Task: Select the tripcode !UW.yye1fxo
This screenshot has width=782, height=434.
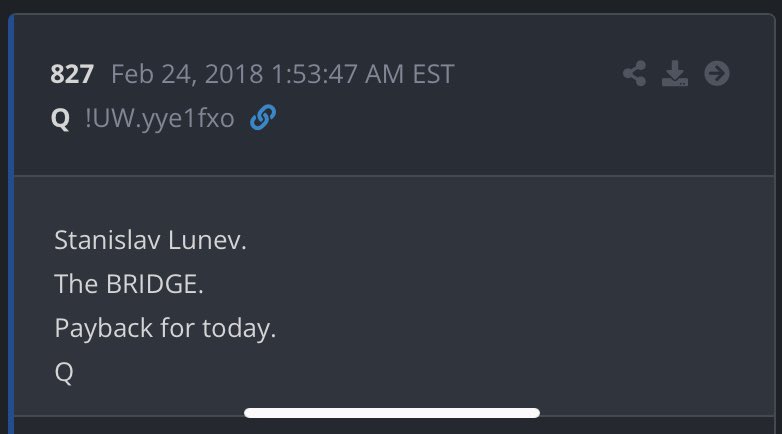Action: point(160,120)
